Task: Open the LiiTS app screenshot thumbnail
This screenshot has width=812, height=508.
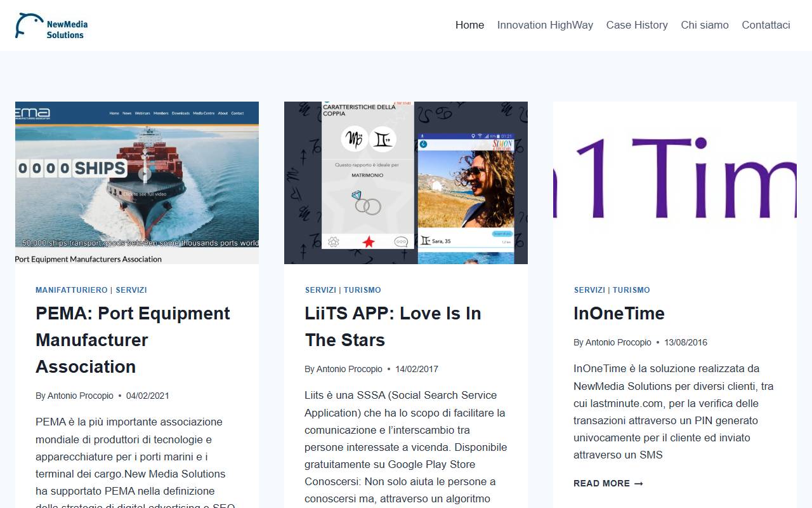Action: 406,183
